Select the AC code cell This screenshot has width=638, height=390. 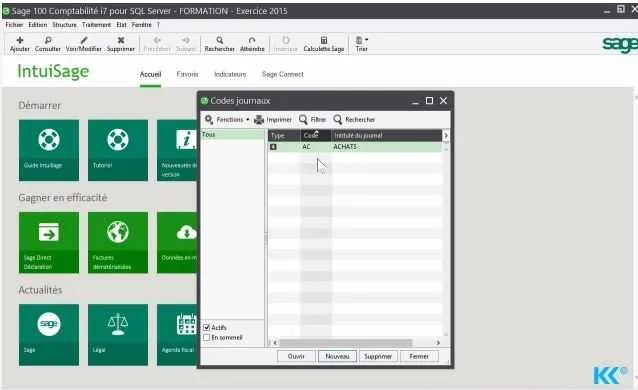[x=316, y=147]
